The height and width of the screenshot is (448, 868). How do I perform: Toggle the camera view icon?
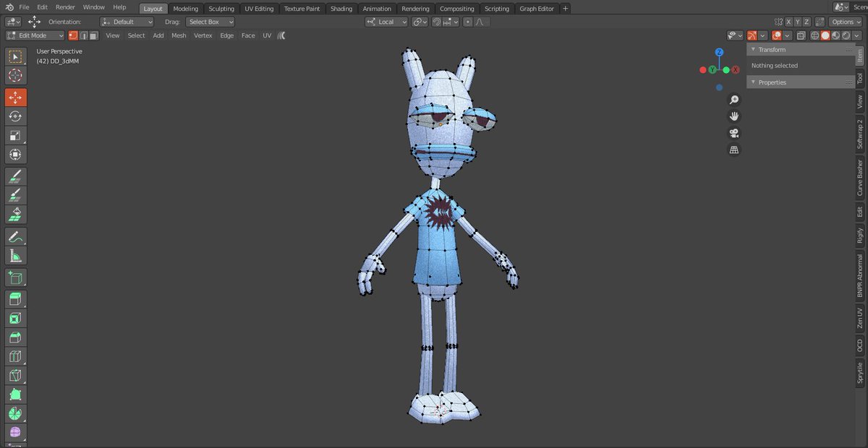tap(734, 134)
